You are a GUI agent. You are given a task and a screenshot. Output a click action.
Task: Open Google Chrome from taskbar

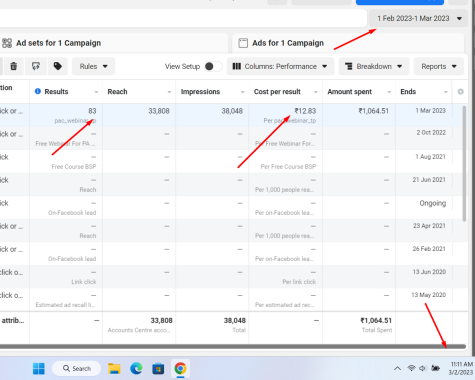point(180,369)
